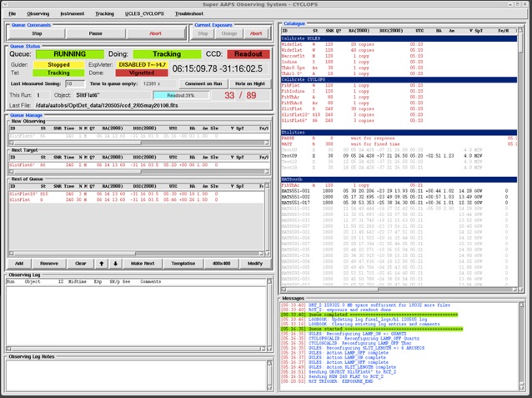Open the Tracking menu
The height and width of the screenshot is (398, 532).
point(104,13)
